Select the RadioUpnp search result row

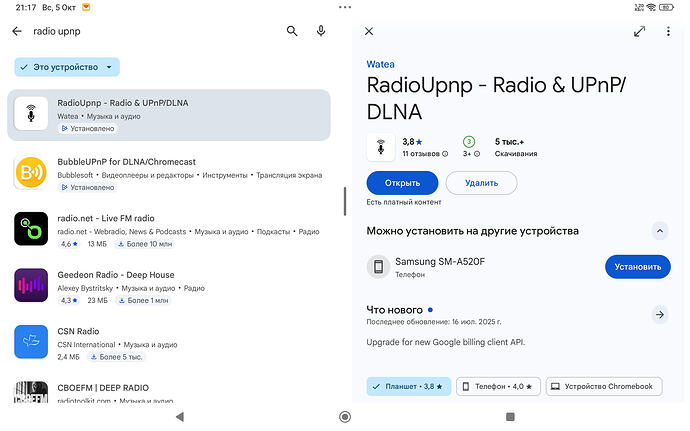[169, 115]
